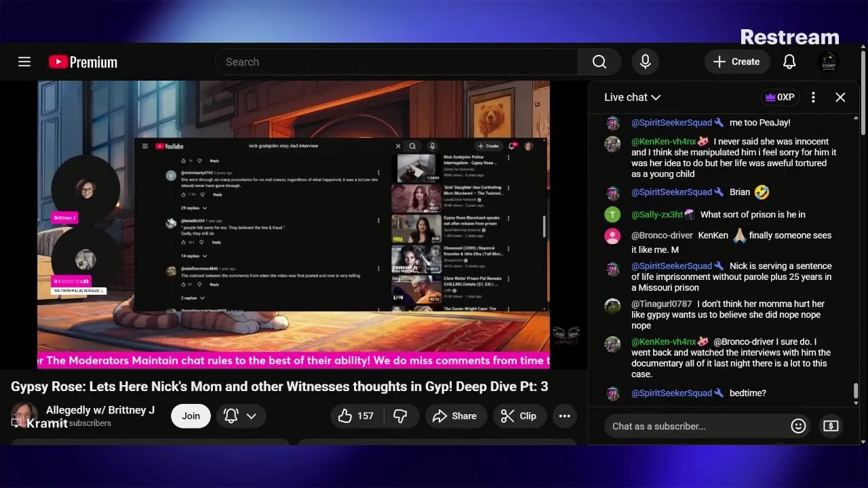Screen dimensions: 868x488
Task: Open the 0XP crown badge
Action: tap(780, 98)
